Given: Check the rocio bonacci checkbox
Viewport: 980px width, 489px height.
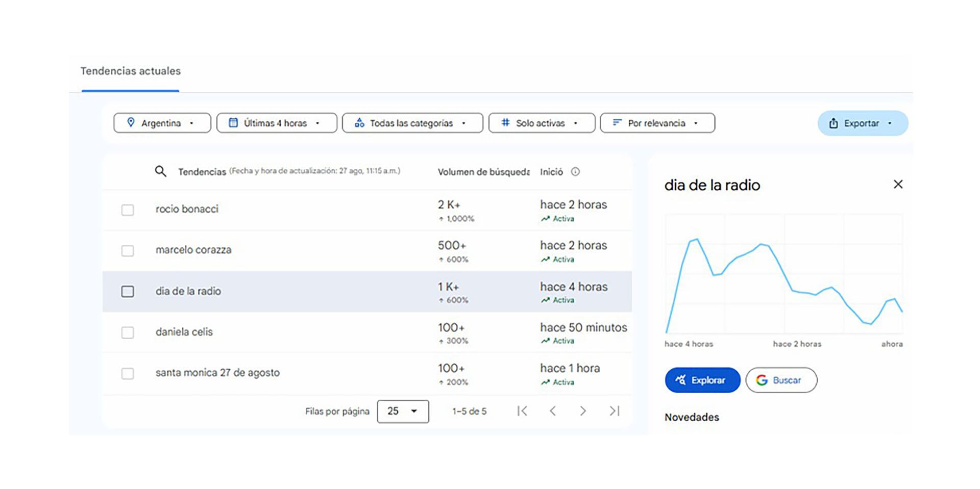Looking at the screenshot, I should (128, 210).
